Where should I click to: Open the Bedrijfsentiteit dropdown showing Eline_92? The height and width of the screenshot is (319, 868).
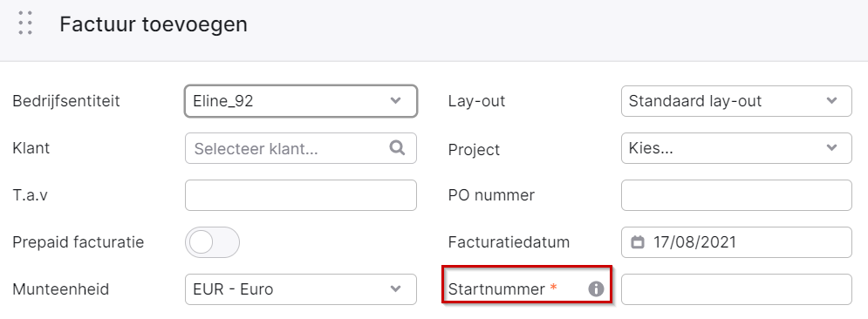301,101
